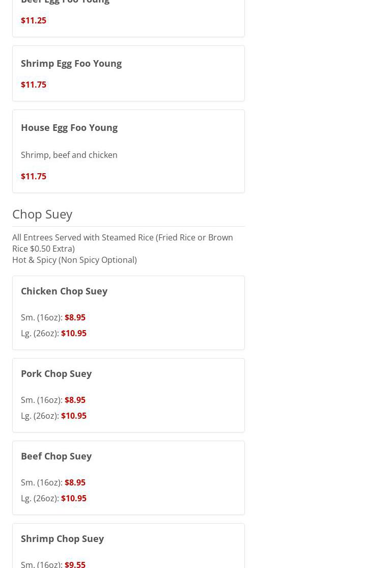Select the Shrimp Chop Suey item
This screenshot has width=392, height=568.
pos(62,538)
